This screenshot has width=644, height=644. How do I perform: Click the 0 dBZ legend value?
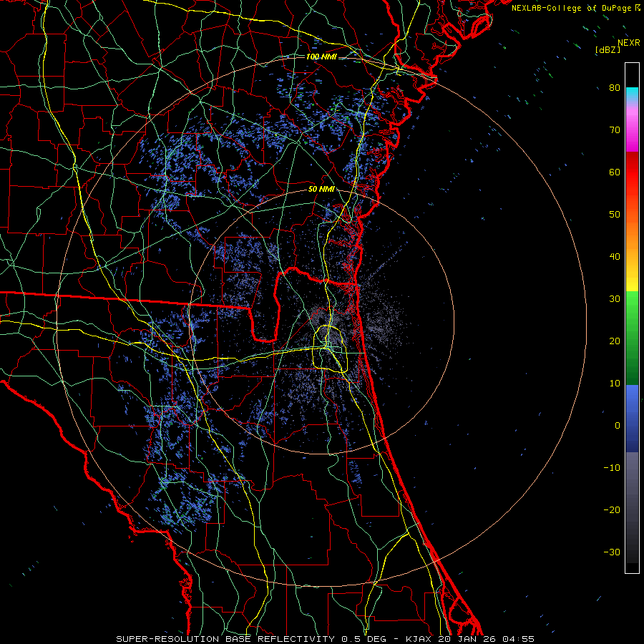(618, 426)
